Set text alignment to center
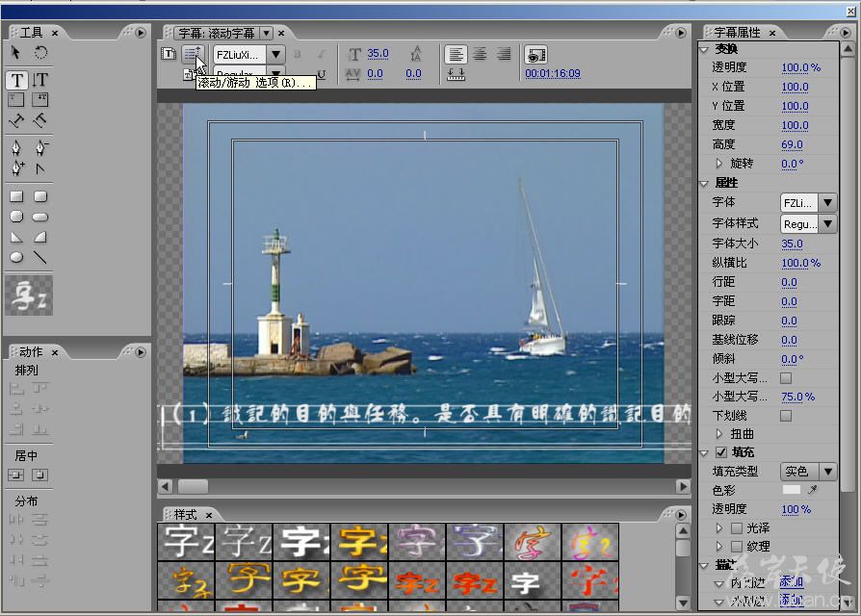 click(x=480, y=54)
